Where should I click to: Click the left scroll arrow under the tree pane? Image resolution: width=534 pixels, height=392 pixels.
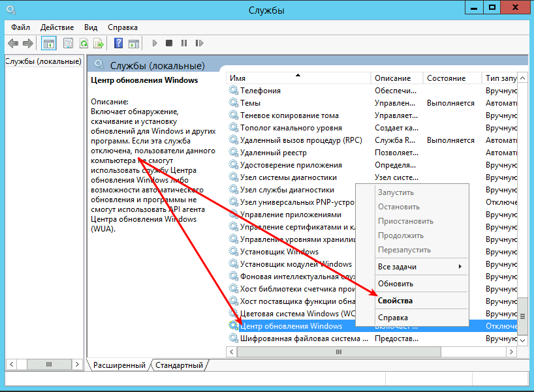(x=12, y=365)
